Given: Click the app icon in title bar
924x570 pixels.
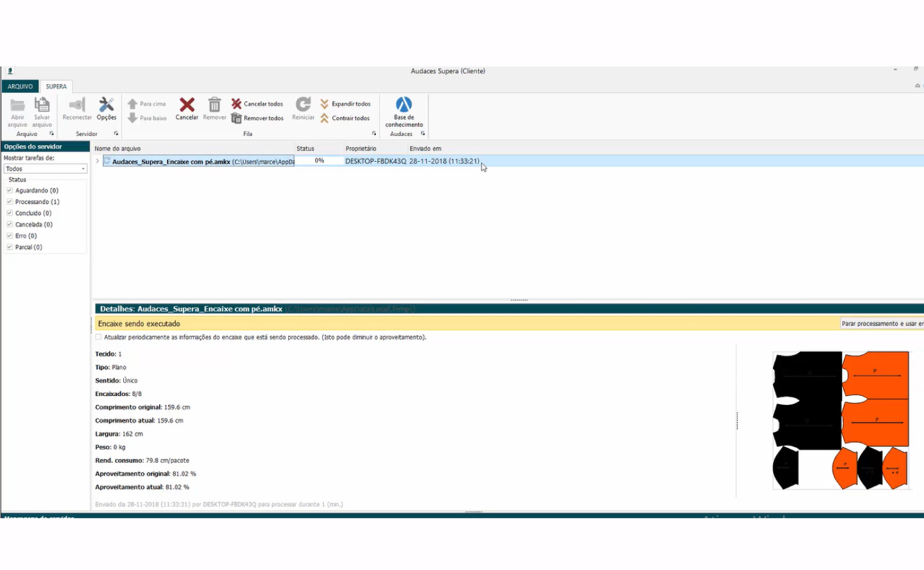Looking at the screenshot, I should point(10,71).
